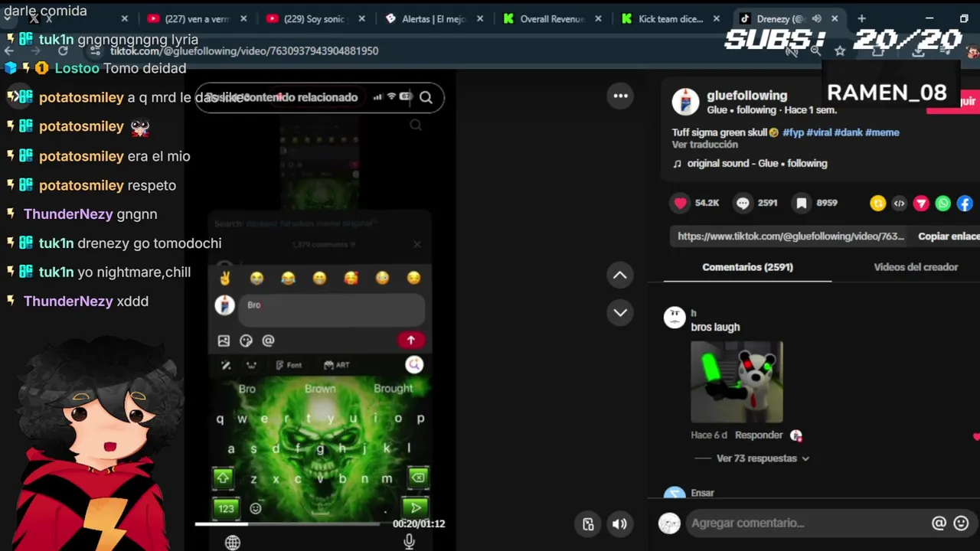This screenshot has height=551, width=980.
Task: Mute audio icon on Drenezy tab
Action: coord(816,19)
